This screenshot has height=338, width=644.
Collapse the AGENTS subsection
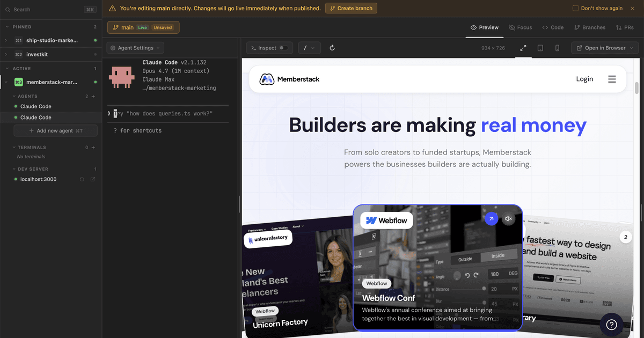14,97
